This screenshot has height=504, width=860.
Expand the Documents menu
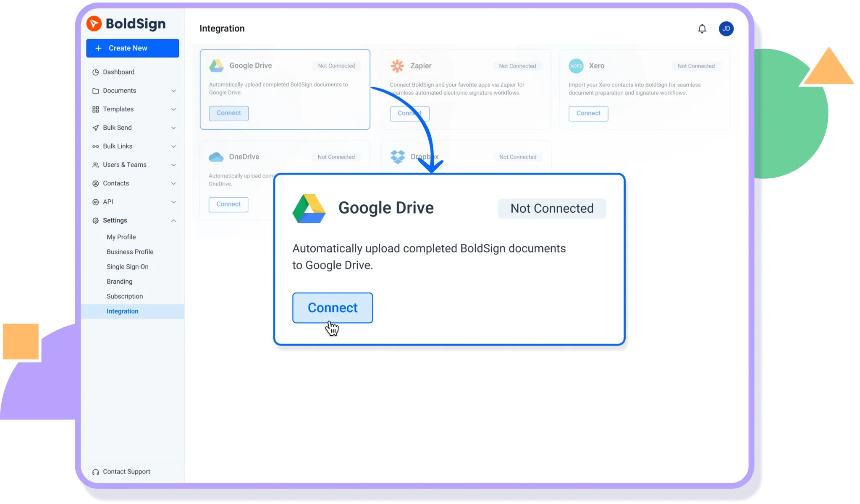(173, 90)
